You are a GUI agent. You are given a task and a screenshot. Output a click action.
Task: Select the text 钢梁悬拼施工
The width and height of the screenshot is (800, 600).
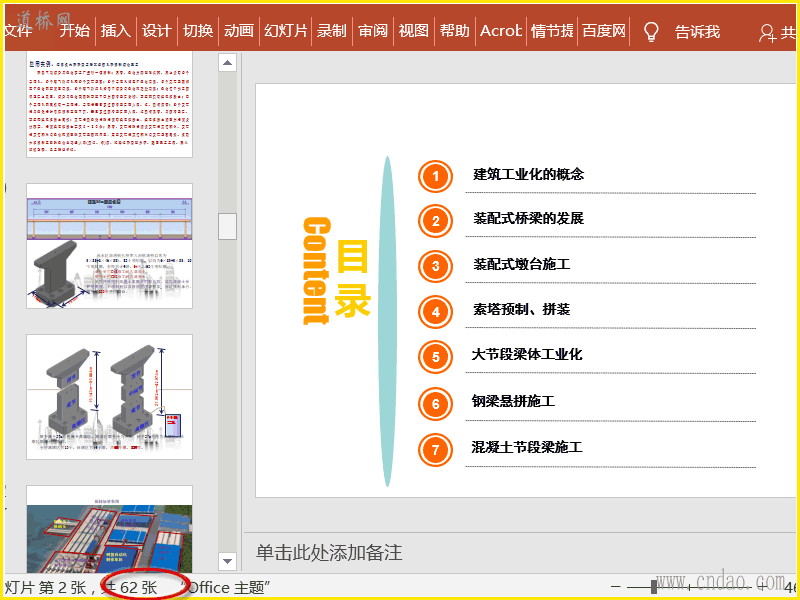(x=513, y=401)
